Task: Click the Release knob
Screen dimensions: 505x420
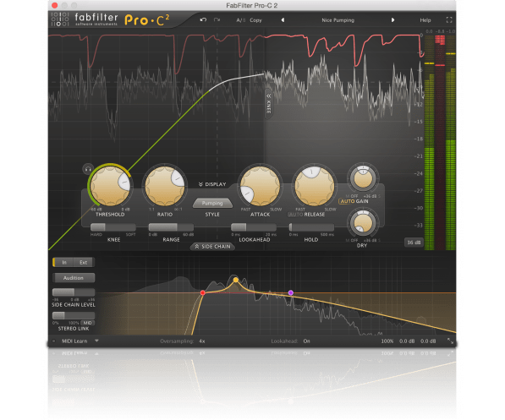Action: click(x=315, y=186)
